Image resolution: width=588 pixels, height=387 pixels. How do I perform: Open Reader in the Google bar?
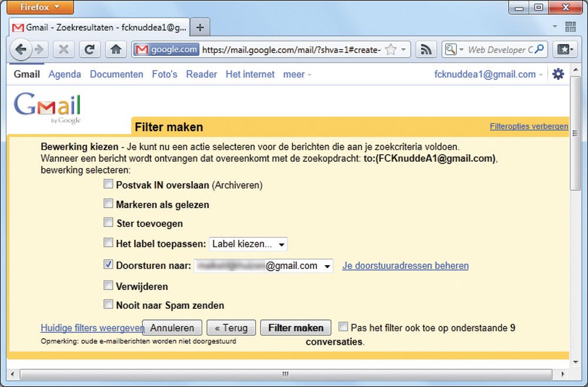pyautogui.click(x=201, y=74)
